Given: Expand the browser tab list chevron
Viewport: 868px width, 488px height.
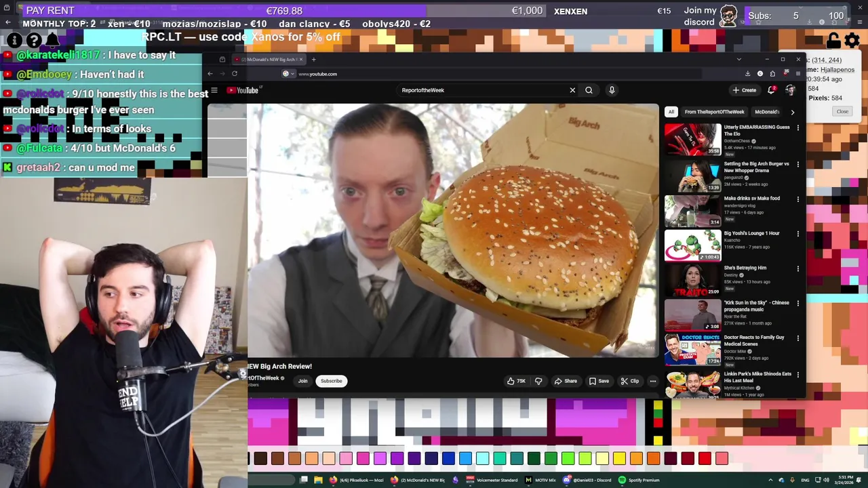Looking at the screenshot, I should (x=738, y=60).
